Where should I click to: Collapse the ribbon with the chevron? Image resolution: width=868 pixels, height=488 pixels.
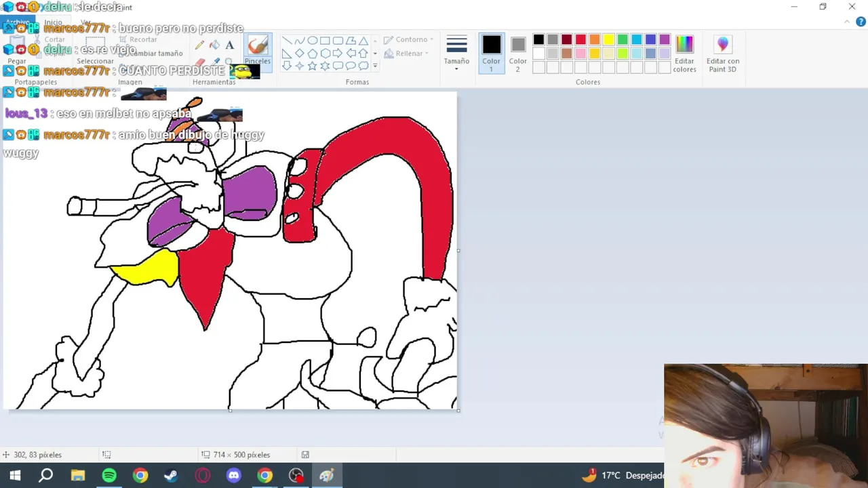point(847,22)
